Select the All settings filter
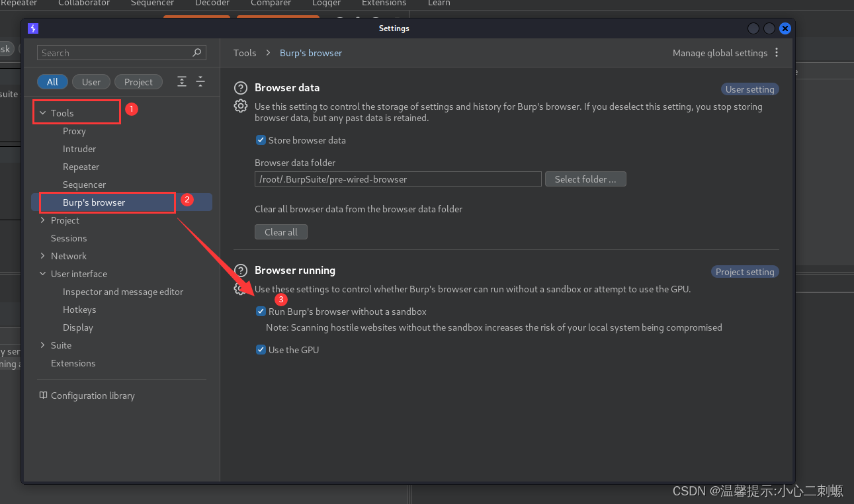 pos(52,82)
